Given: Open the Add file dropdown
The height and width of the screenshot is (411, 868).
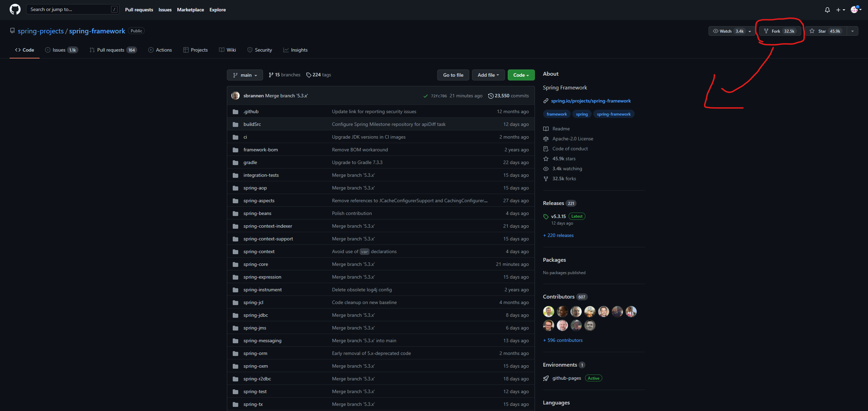Looking at the screenshot, I should click(x=488, y=75).
